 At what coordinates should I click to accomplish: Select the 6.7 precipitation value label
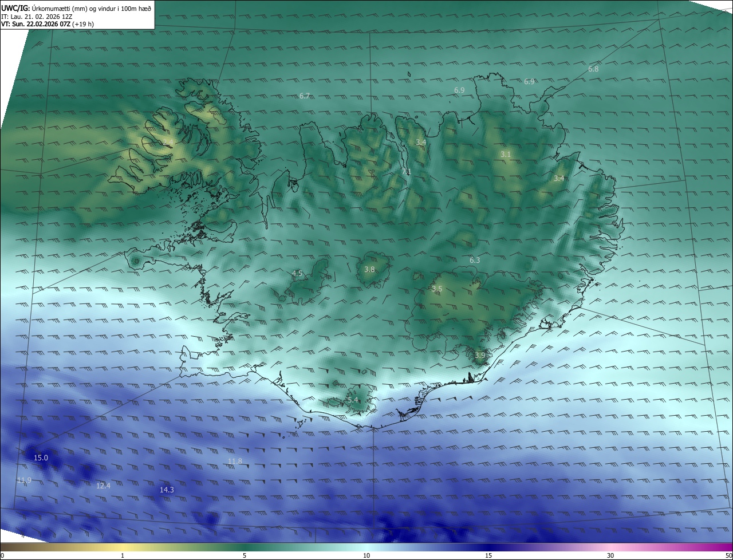(305, 96)
